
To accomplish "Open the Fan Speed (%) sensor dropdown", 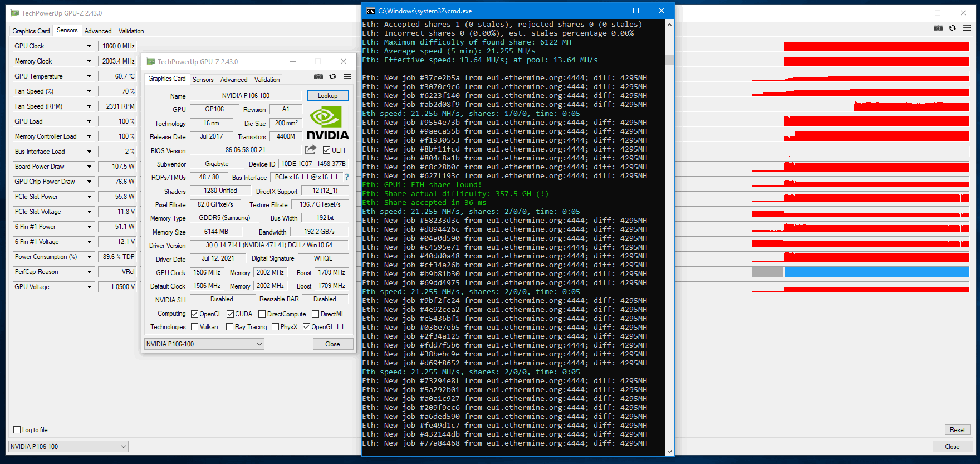I will (89, 91).
